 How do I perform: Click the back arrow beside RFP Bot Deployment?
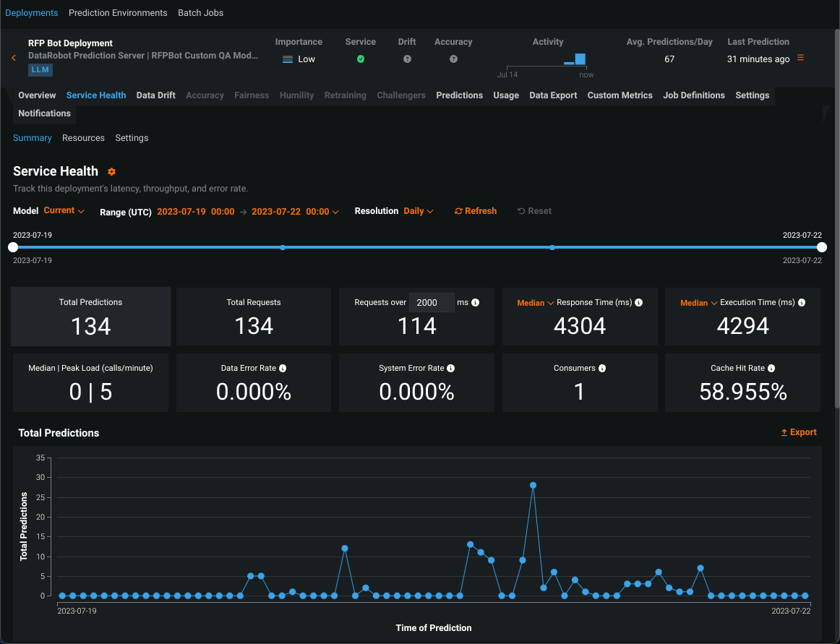(14, 58)
